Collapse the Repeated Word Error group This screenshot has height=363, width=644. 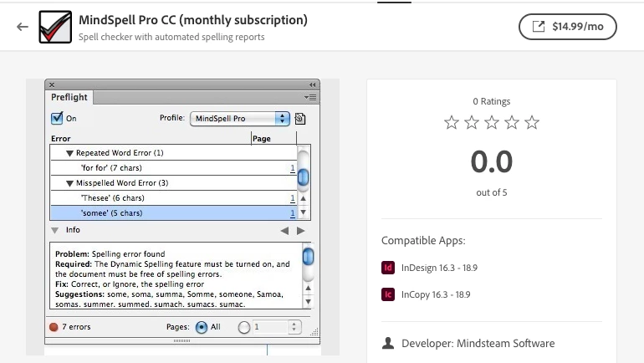point(69,153)
